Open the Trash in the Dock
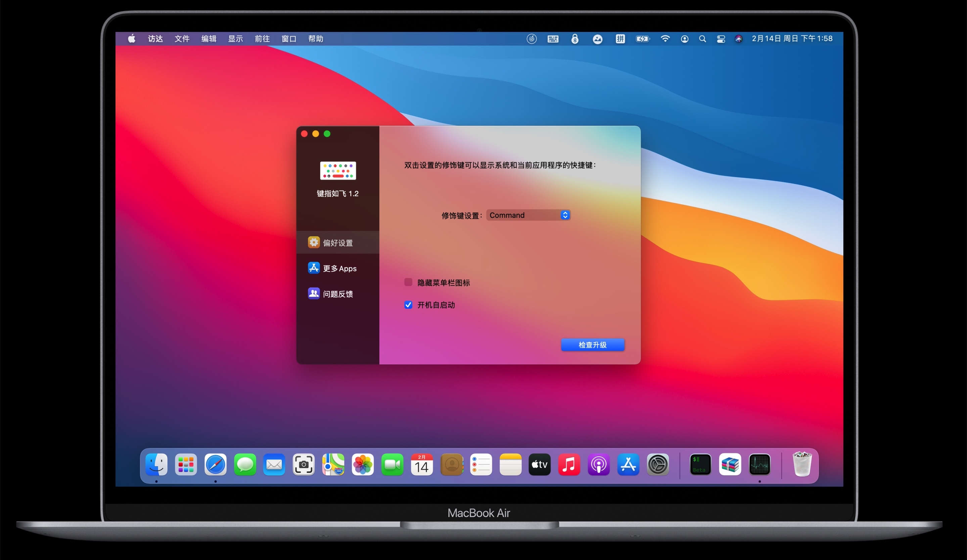 pos(802,464)
